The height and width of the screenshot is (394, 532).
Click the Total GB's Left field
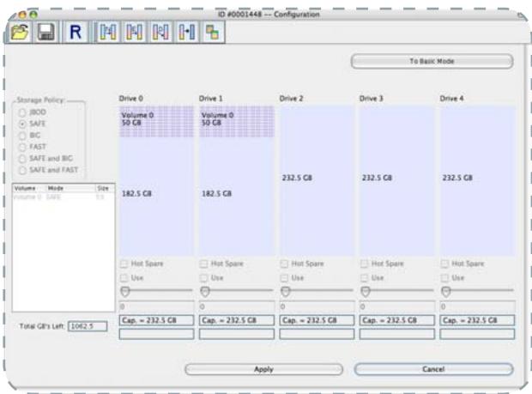tap(88, 326)
